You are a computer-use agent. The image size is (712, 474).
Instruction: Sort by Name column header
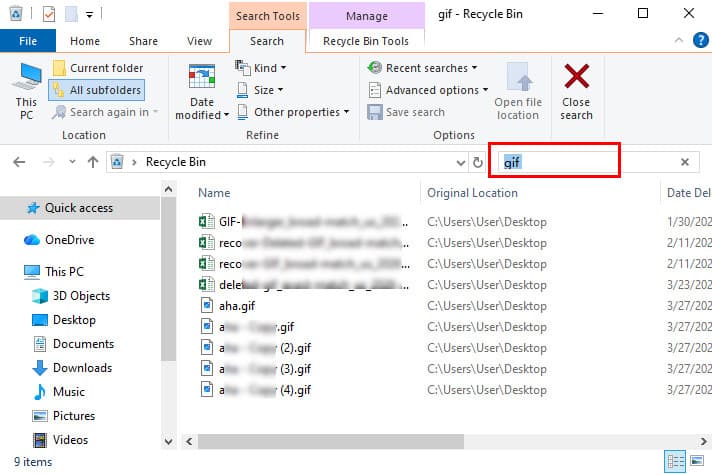214,193
